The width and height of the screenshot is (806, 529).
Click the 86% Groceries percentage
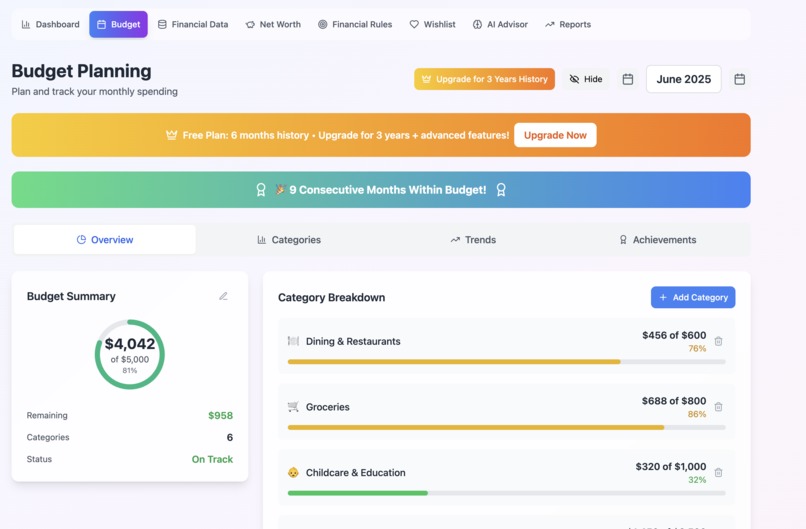click(697, 414)
